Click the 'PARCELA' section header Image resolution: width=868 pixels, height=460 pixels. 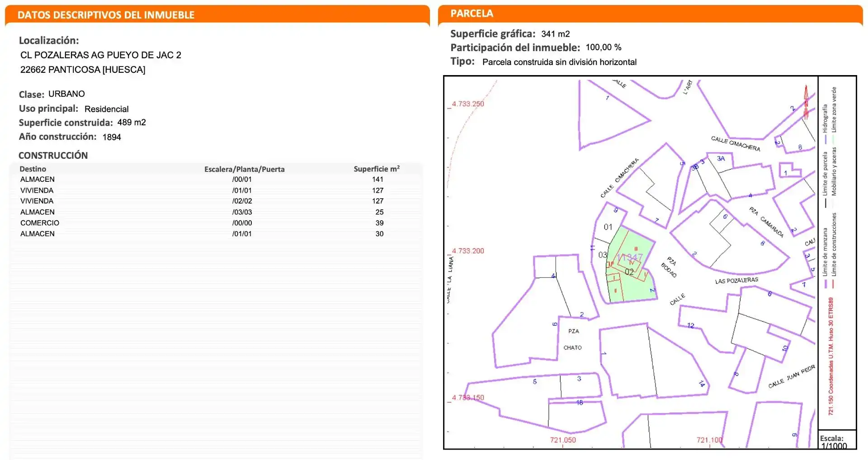point(472,14)
